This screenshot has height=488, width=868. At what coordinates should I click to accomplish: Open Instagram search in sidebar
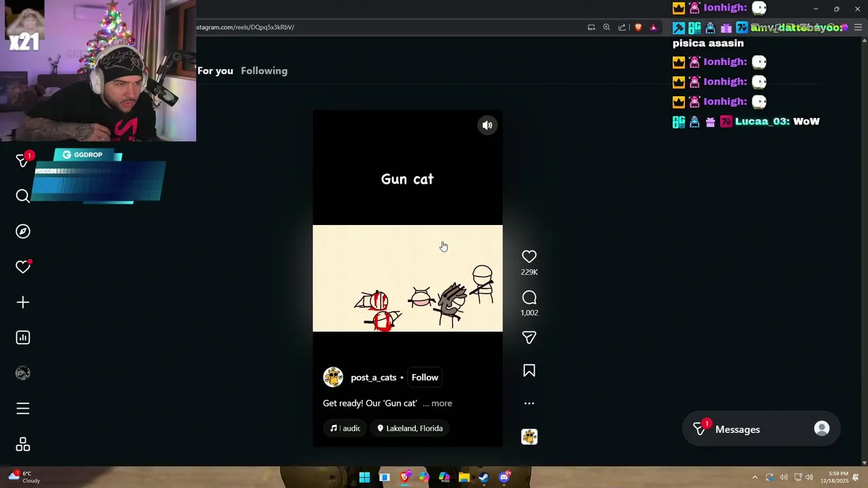pos(23,196)
